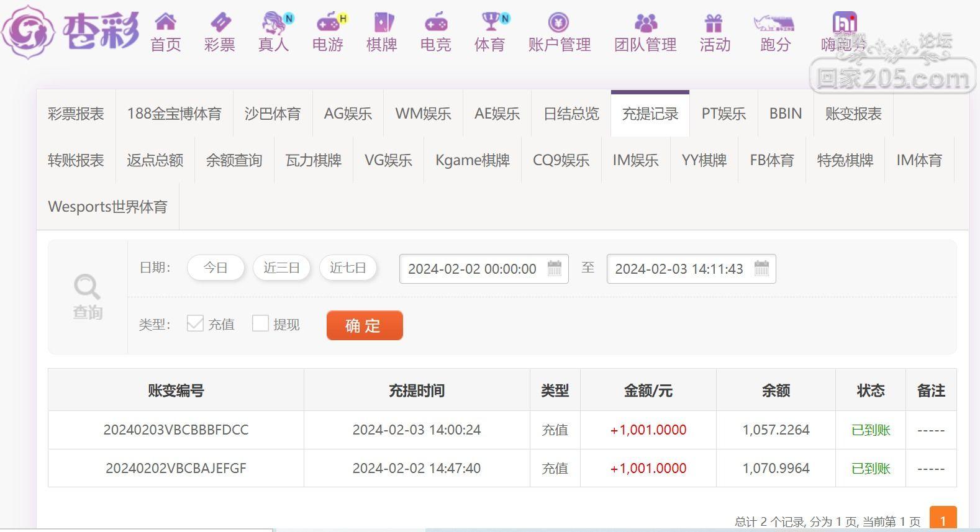Viewport: 980px width, 532px height.
Task: Open the 彩票 lottery ticket icon
Action: pyautogui.click(x=220, y=22)
